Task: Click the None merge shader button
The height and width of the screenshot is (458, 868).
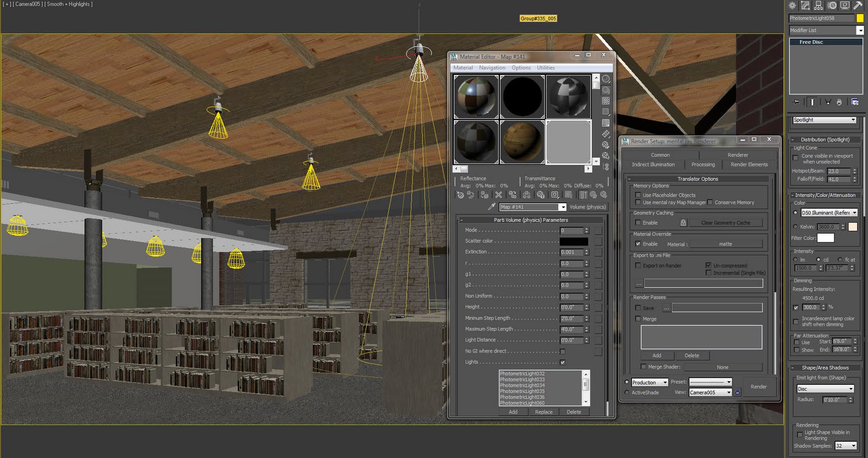Action: pyautogui.click(x=723, y=367)
